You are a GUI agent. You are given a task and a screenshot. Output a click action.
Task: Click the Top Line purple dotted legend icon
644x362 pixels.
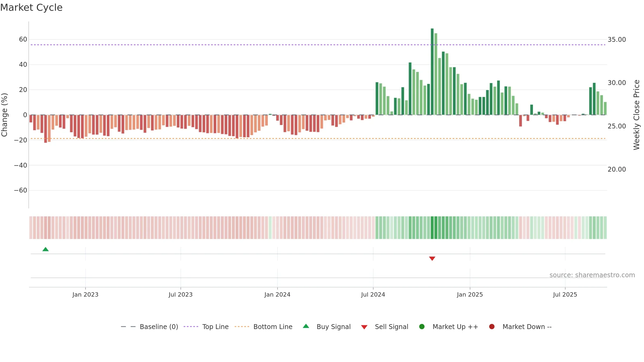coord(191,327)
